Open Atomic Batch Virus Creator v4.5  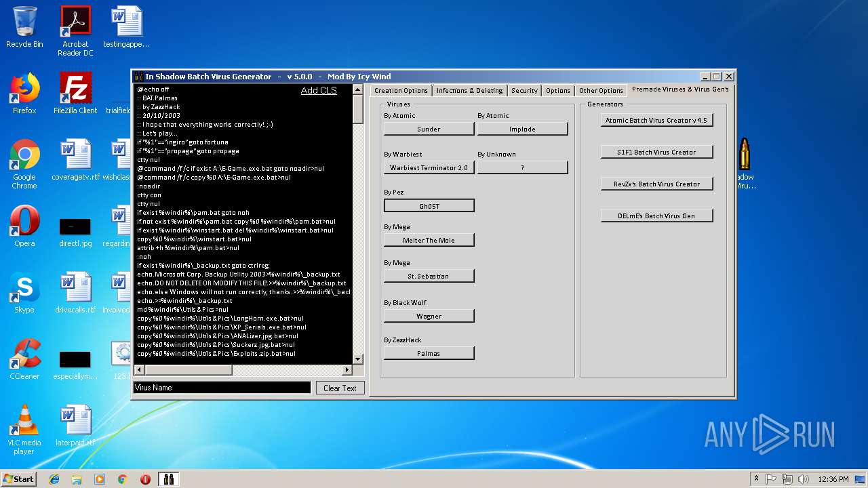pos(656,120)
